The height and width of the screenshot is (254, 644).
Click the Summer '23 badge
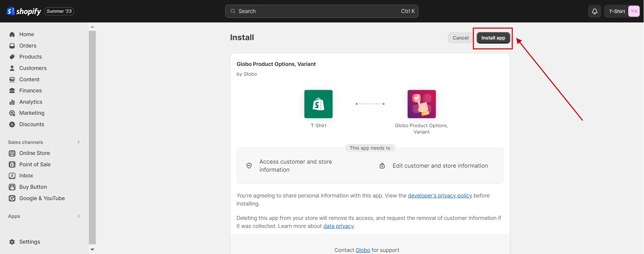[59, 11]
